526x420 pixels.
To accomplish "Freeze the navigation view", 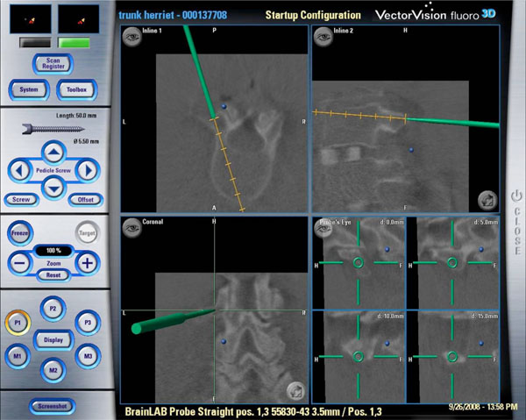I will point(20,233).
